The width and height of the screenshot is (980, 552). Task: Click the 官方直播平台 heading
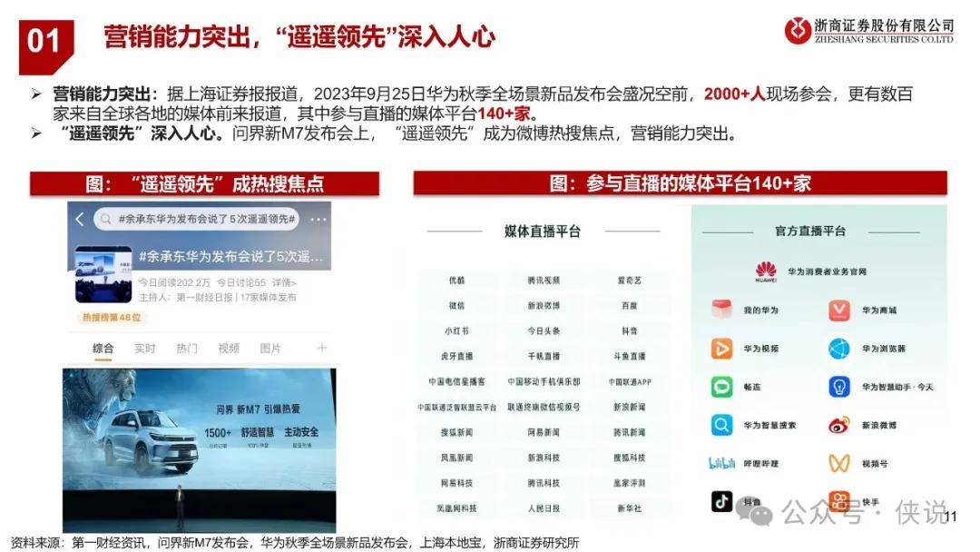pyautogui.click(x=810, y=232)
